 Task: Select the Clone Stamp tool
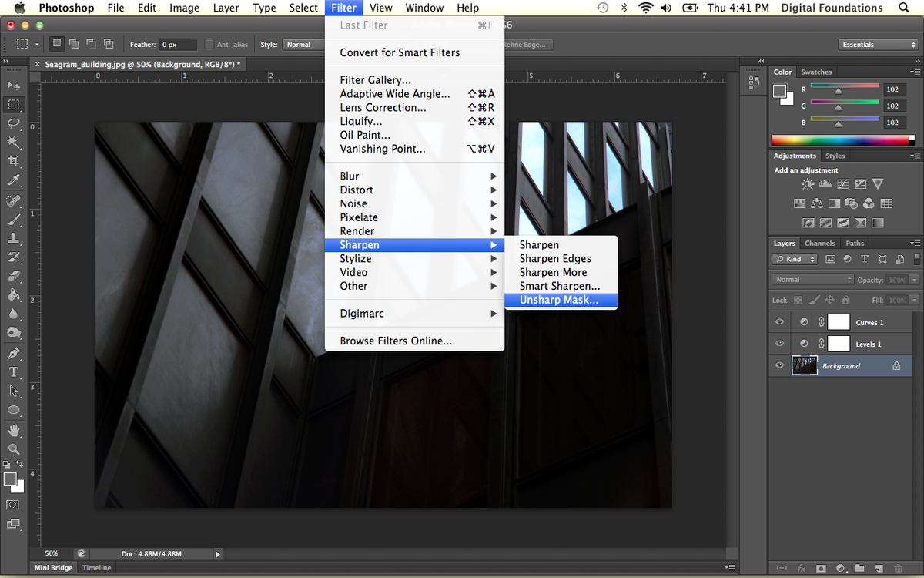tap(14, 238)
